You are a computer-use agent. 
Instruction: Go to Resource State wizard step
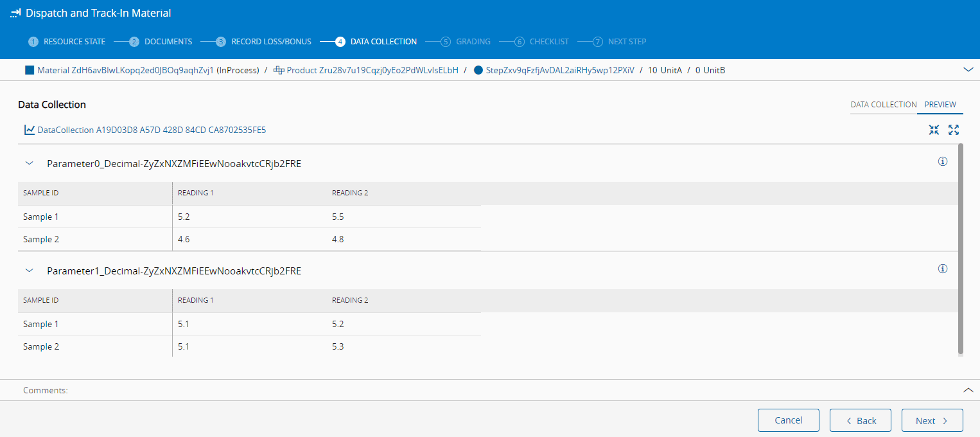pyautogui.click(x=67, y=42)
